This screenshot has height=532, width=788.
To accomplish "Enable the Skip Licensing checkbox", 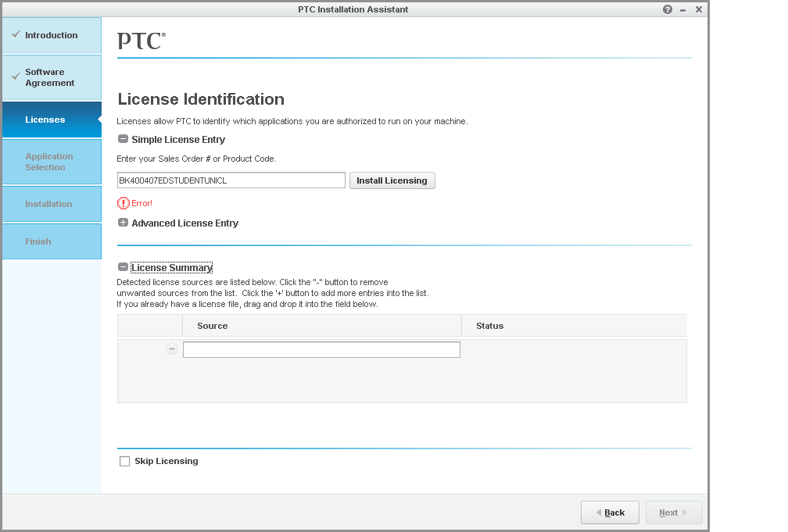I will point(124,461).
